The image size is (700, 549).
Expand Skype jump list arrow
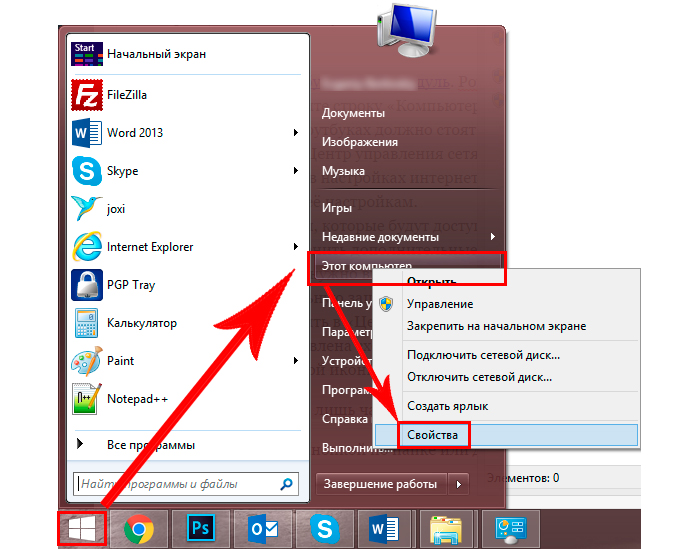click(x=296, y=171)
